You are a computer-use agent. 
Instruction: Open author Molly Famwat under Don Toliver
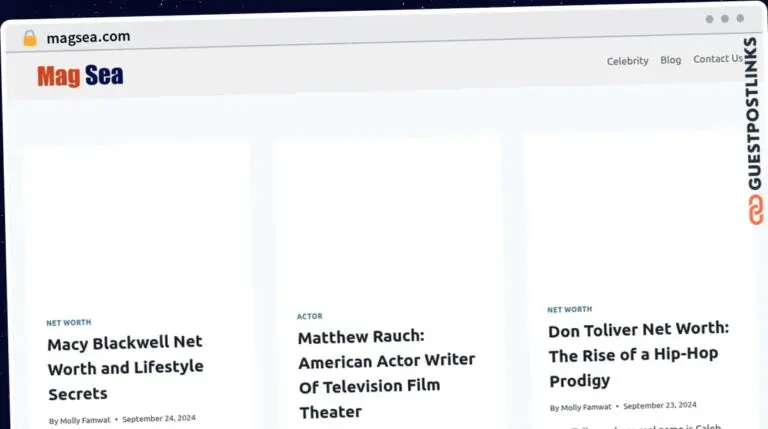coord(586,407)
